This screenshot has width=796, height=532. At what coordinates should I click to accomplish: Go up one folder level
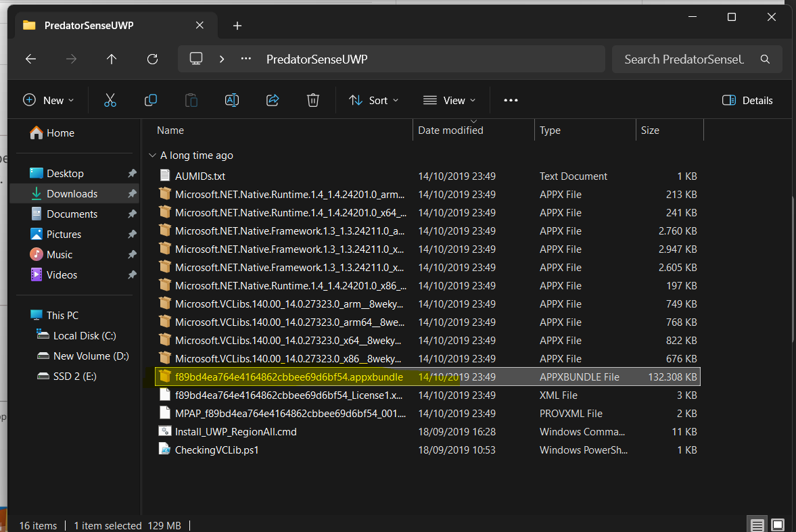(112, 59)
